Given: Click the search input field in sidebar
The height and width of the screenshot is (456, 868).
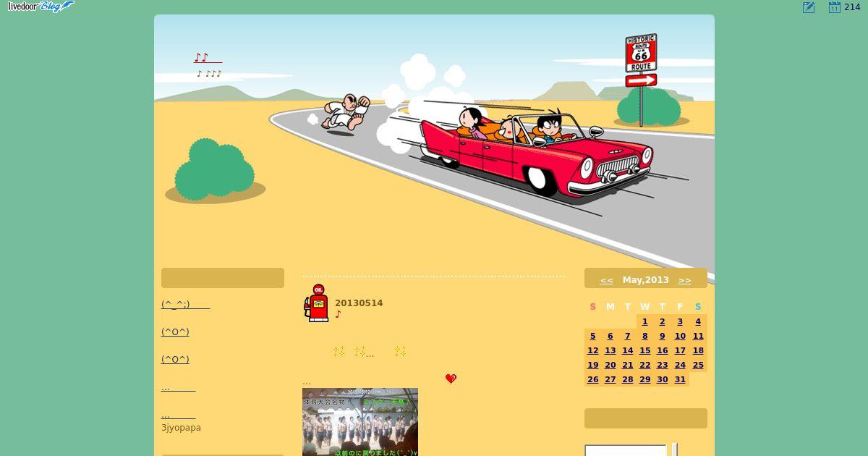Looking at the screenshot, I should pyautogui.click(x=626, y=450).
